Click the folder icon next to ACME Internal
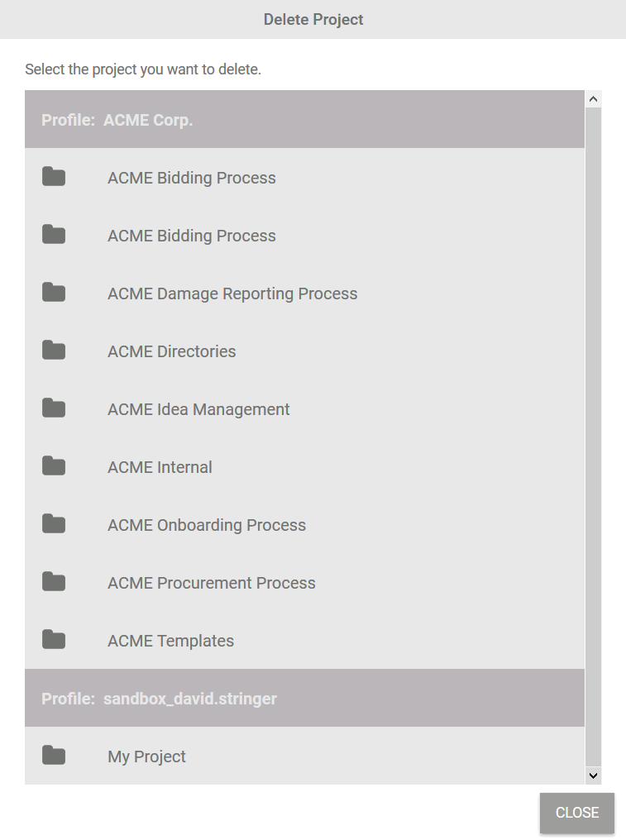This screenshot has width=626, height=840. (54, 466)
